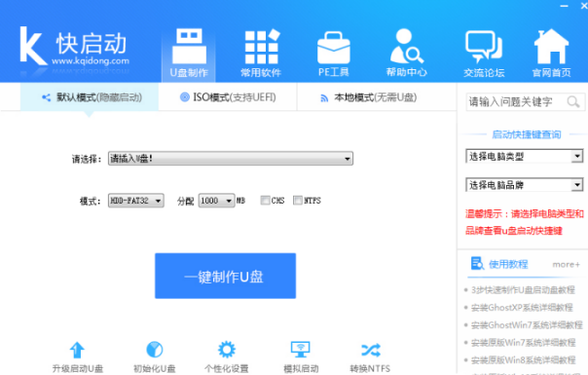Go to 官网首页 house icon
Screen dimensions: 588x375
551,47
